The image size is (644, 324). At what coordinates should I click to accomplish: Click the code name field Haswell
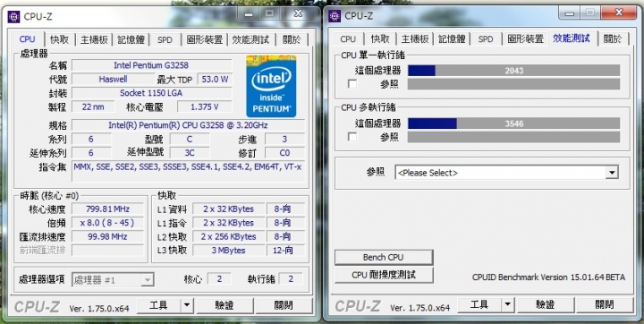coord(113,79)
